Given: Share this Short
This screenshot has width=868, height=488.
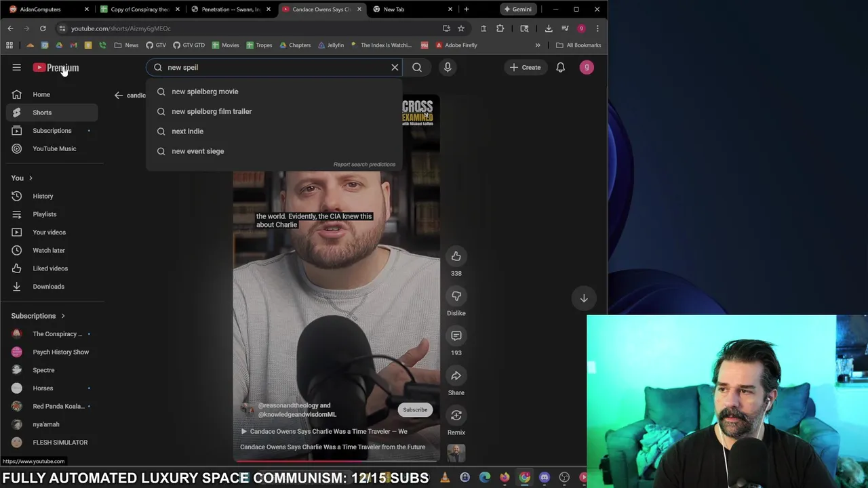Looking at the screenshot, I should [x=456, y=375].
